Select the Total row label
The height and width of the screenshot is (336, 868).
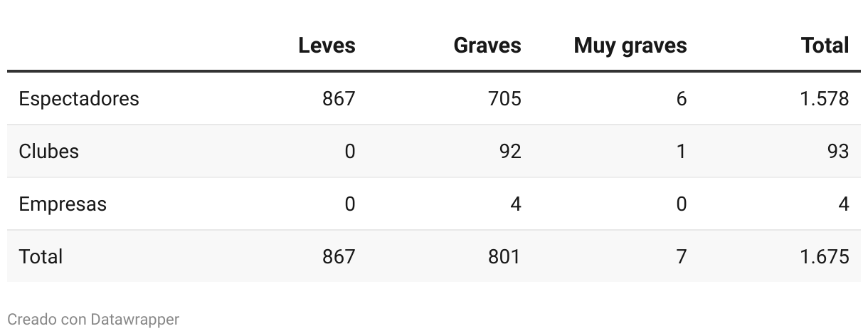pos(41,256)
